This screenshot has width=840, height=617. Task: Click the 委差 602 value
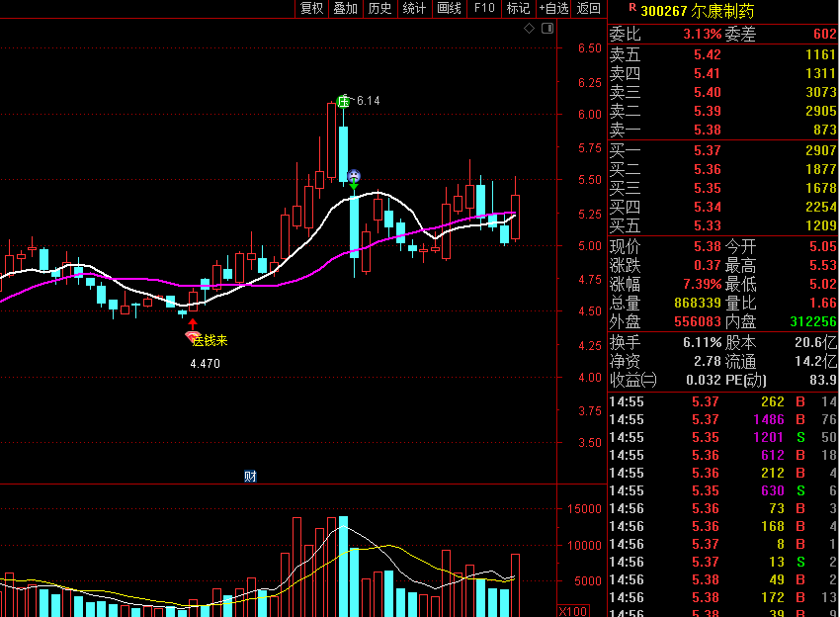(825, 35)
